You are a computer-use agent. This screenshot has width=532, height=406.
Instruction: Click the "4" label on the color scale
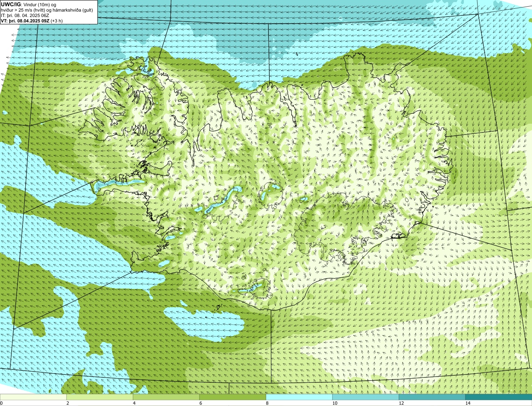pyautogui.click(x=134, y=403)
